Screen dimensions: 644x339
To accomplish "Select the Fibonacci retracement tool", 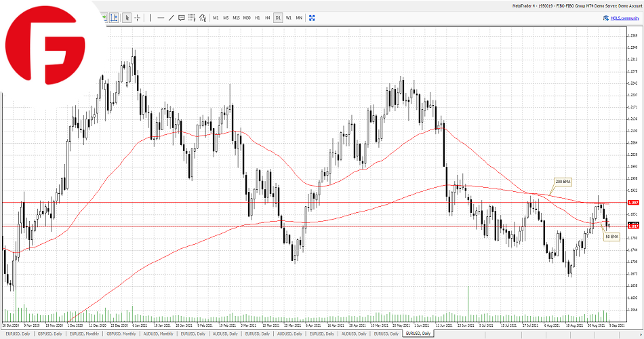I will (192, 18).
